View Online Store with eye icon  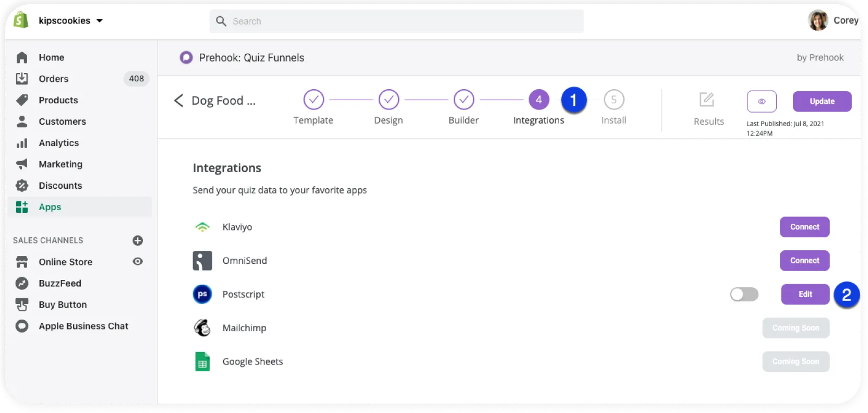[x=138, y=261]
